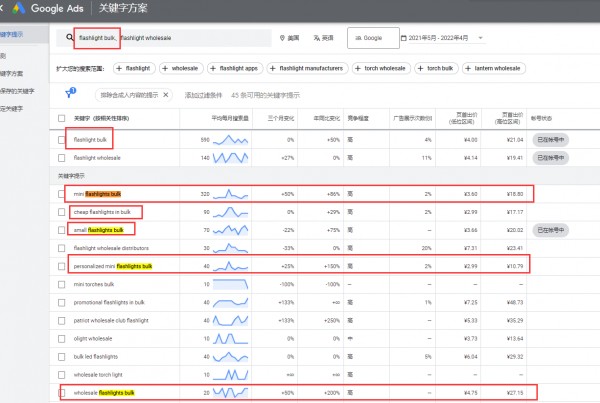Viewport: 600px width, 403px height.
Task: Click the keyword text 'olight wholesale'
Action: [x=93, y=339]
